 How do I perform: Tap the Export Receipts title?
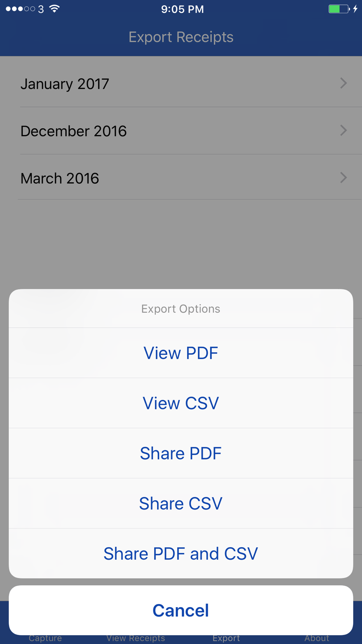coord(181,37)
